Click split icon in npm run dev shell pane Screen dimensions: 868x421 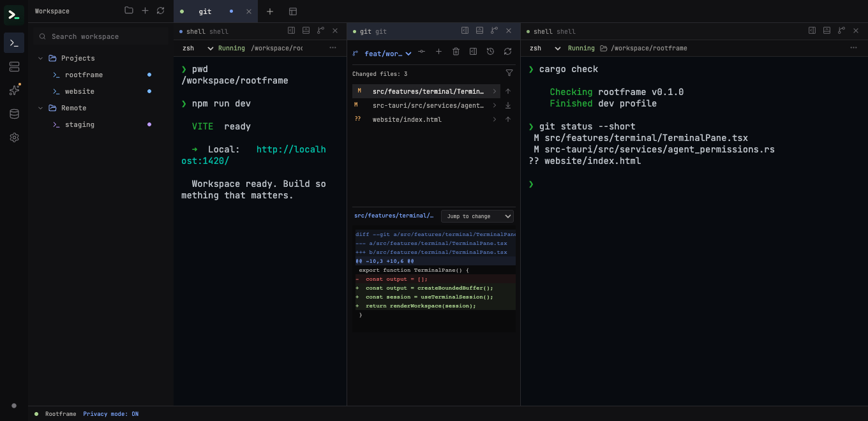291,30
